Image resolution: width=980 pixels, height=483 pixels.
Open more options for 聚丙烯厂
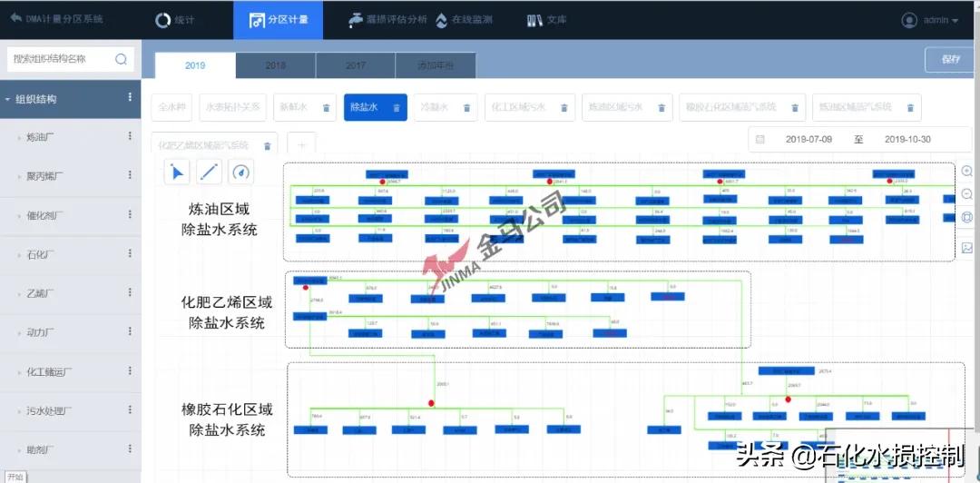tap(130, 175)
